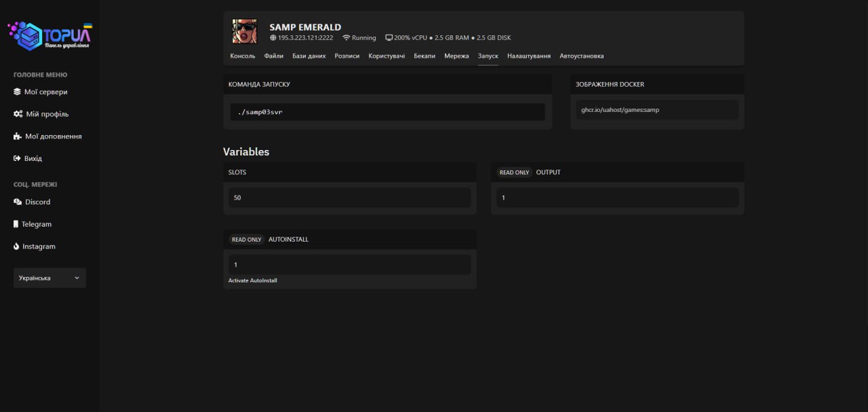Open the Файли tab
Viewport: 868px width, 412px height.
click(274, 56)
